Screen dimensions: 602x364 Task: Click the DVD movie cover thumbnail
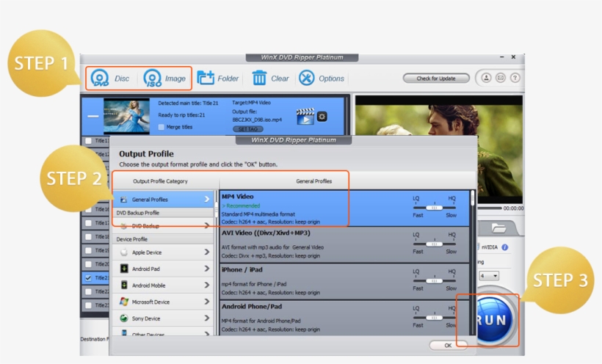click(x=127, y=115)
